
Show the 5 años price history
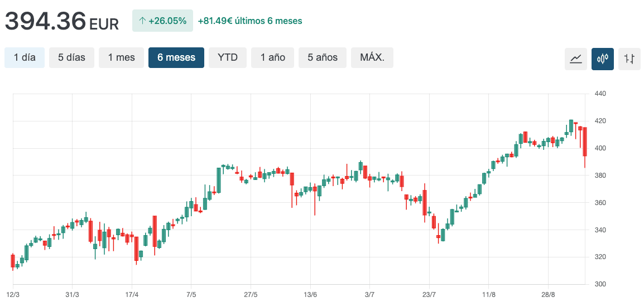[323, 57]
